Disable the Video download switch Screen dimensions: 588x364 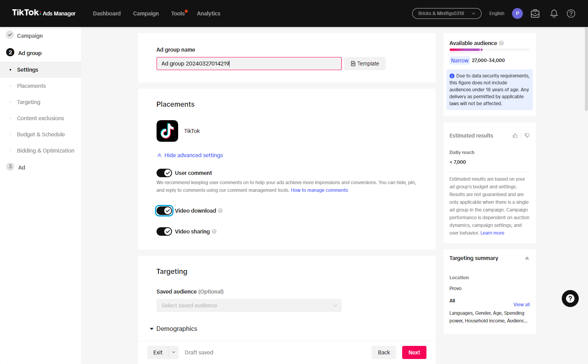(164, 211)
